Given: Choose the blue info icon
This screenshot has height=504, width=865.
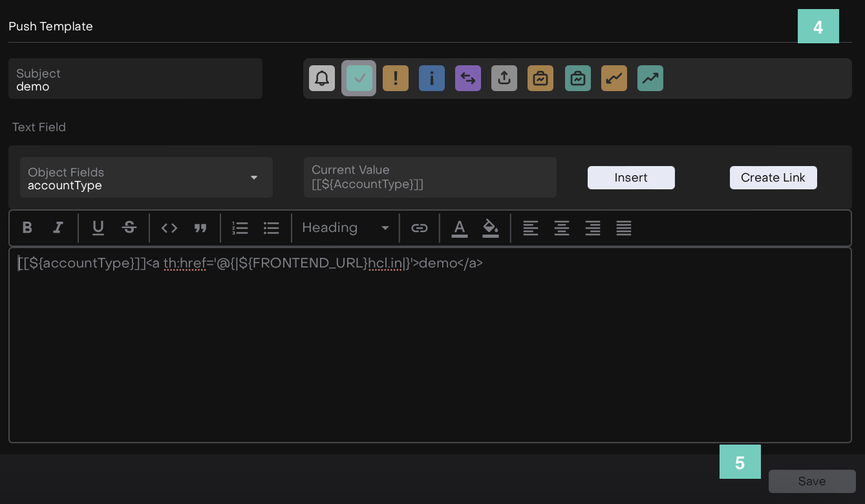Looking at the screenshot, I should coord(432,78).
